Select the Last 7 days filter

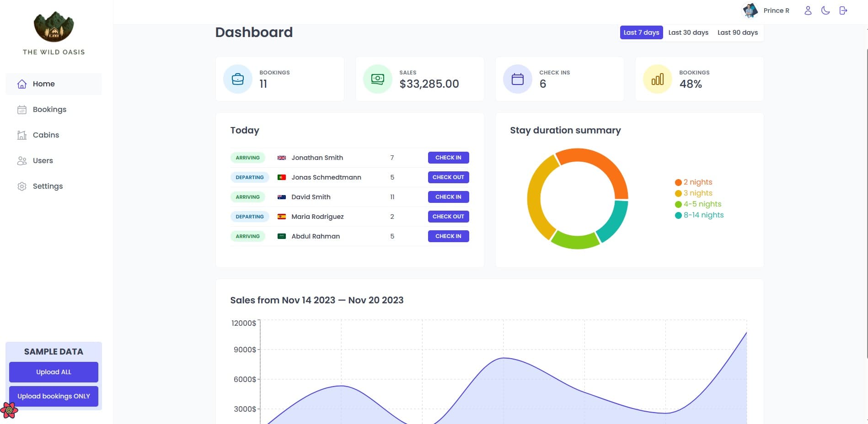pos(641,32)
